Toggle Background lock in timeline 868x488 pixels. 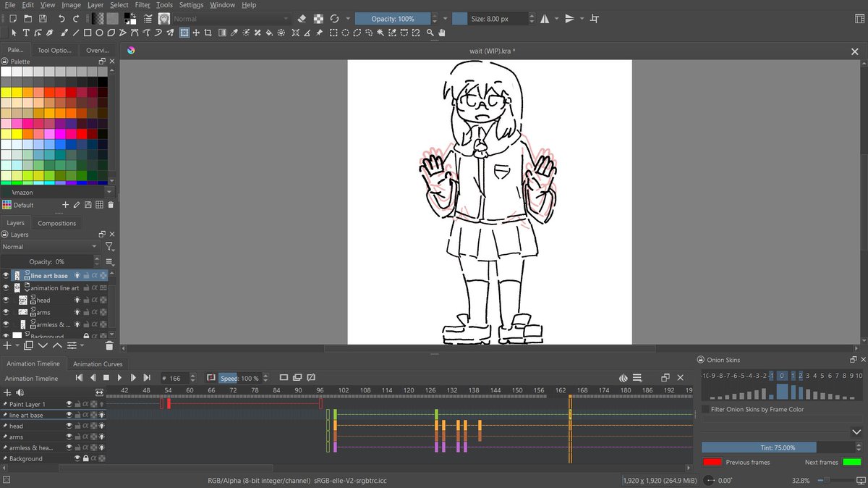click(x=85, y=458)
